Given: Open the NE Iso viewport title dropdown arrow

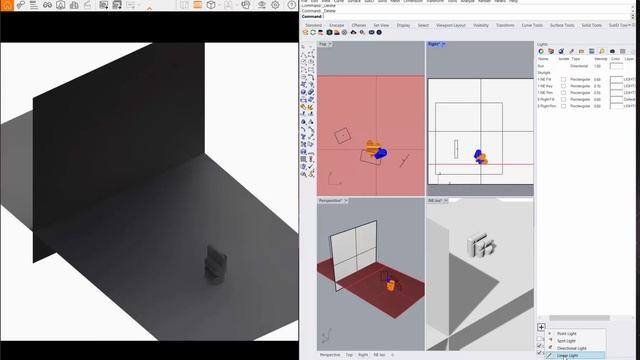Looking at the screenshot, I should pyautogui.click(x=446, y=201).
